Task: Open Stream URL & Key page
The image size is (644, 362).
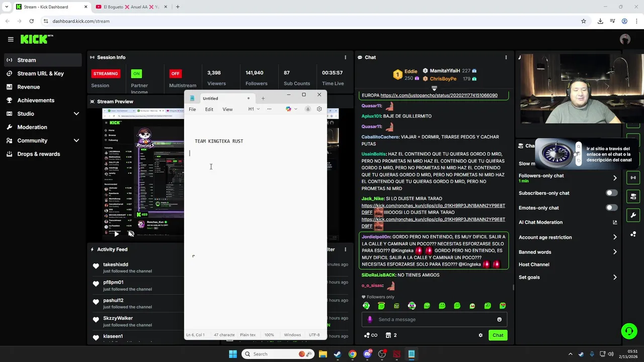Action: tap(41, 73)
